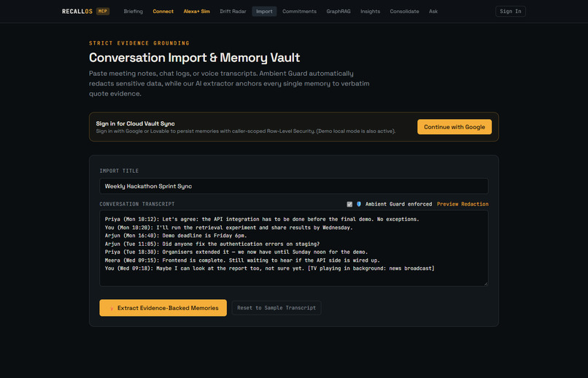
Task: Open the Briefing nav item
Action: pos(133,11)
